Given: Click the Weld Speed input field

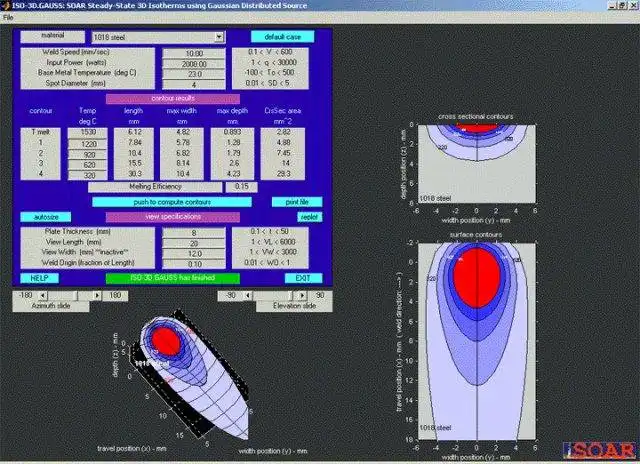Looking at the screenshot, I should (x=194, y=53).
